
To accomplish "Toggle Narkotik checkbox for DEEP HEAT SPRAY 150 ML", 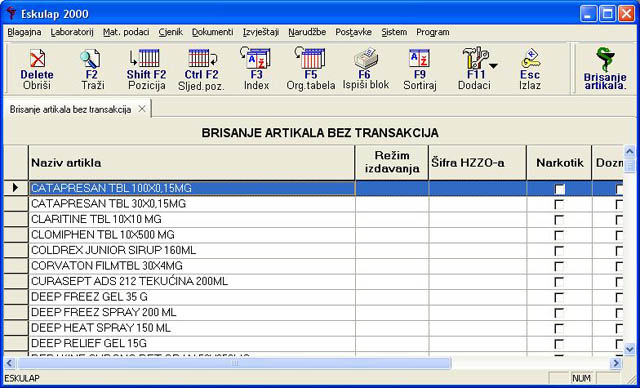I will (559, 328).
